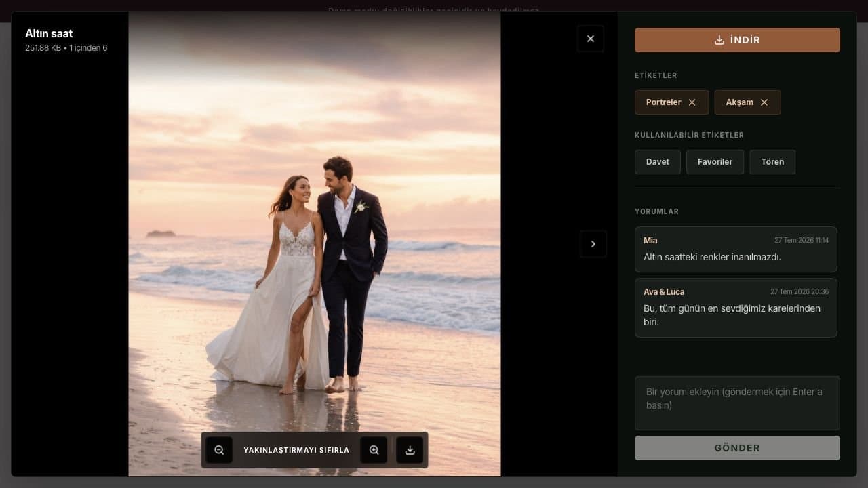Reset zoom with YAKINLAŞTIRMAYI SIFIRLA
This screenshot has height=488, width=868.
coord(296,450)
